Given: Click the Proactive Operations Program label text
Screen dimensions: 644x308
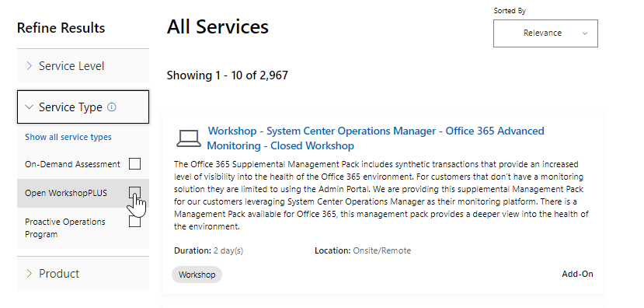Looking at the screenshot, I should pyautogui.click(x=65, y=228).
